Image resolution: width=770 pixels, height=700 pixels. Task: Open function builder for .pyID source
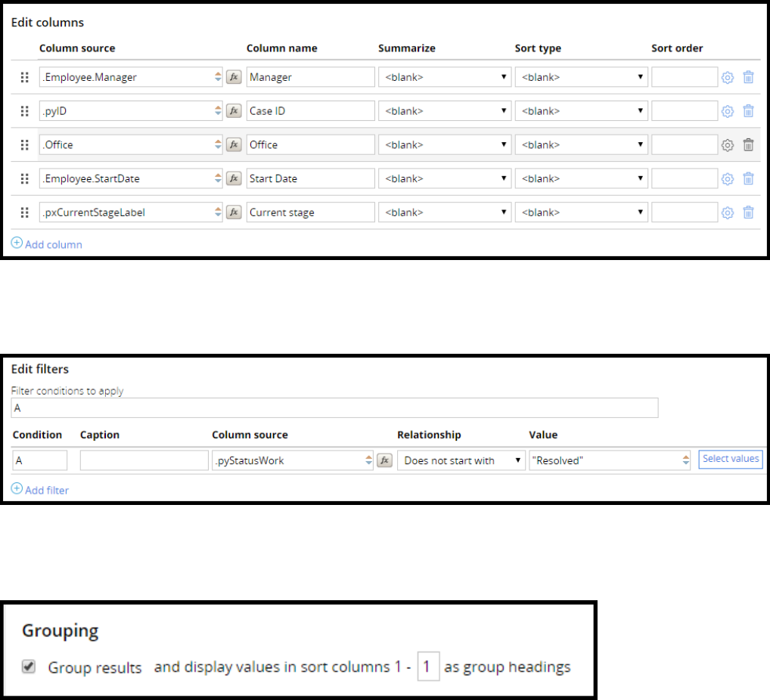click(234, 111)
